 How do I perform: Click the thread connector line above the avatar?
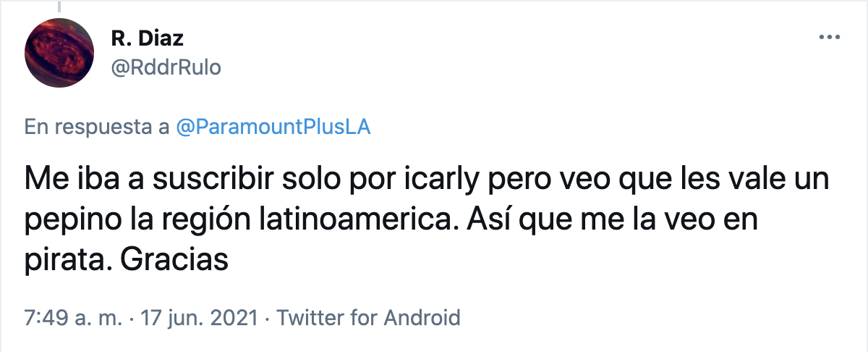[x=58, y=6]
